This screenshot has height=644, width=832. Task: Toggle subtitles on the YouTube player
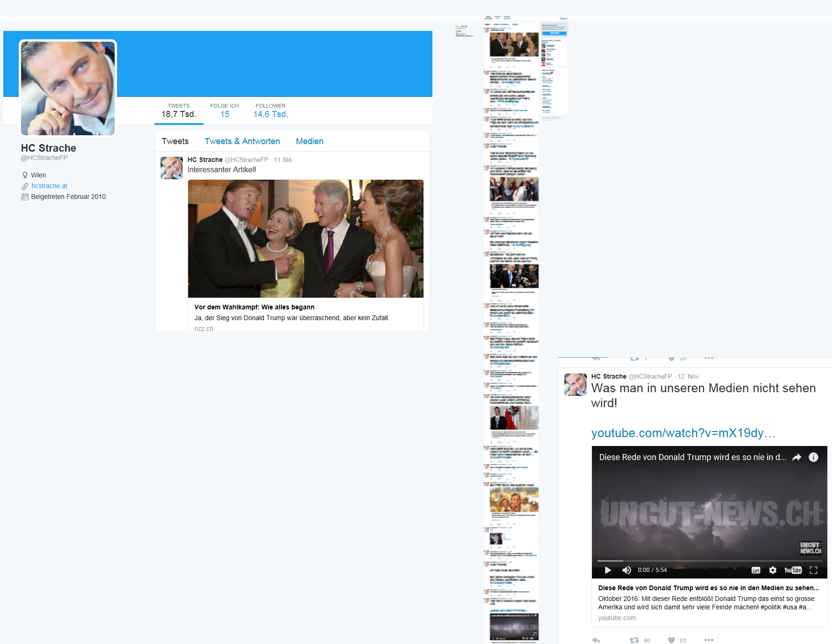click(x=756, y=570)
